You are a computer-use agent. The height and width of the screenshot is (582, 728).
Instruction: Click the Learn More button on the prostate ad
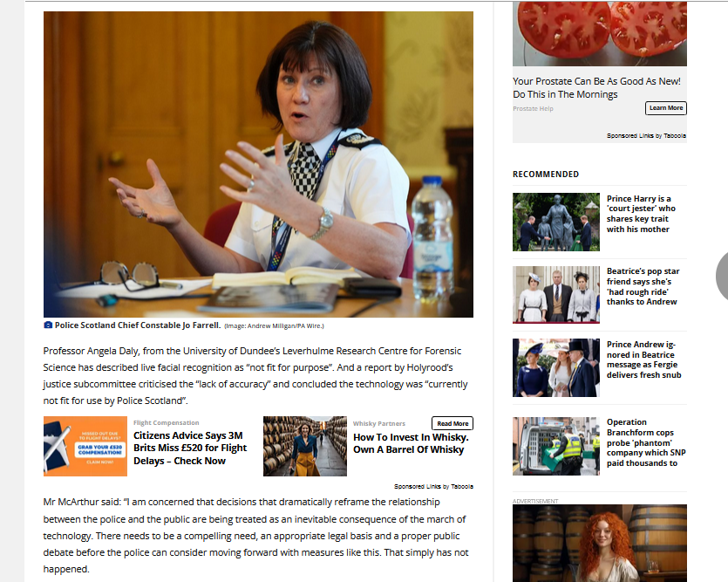click(666, 107)
